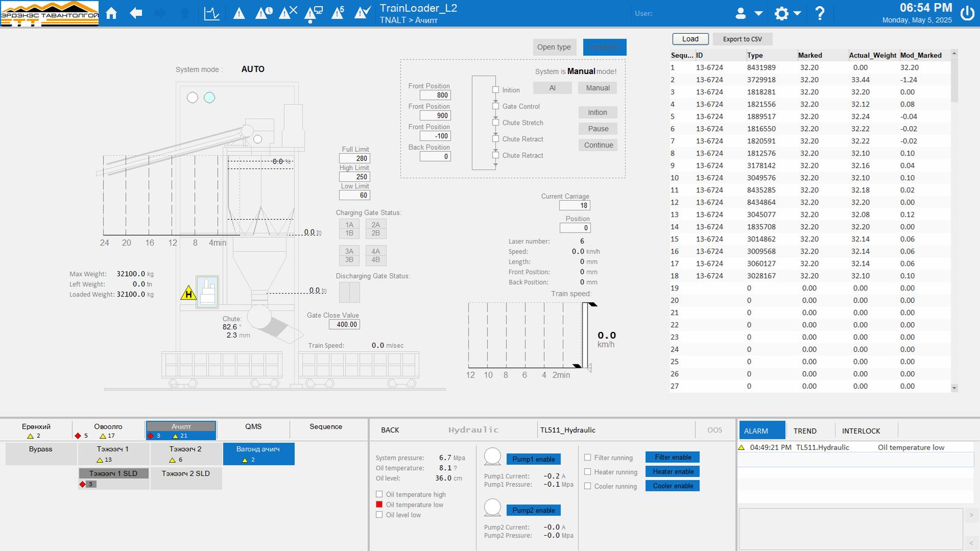
Task: Toggle the Gate Control checkbox
Action: (x=496, y=106)
